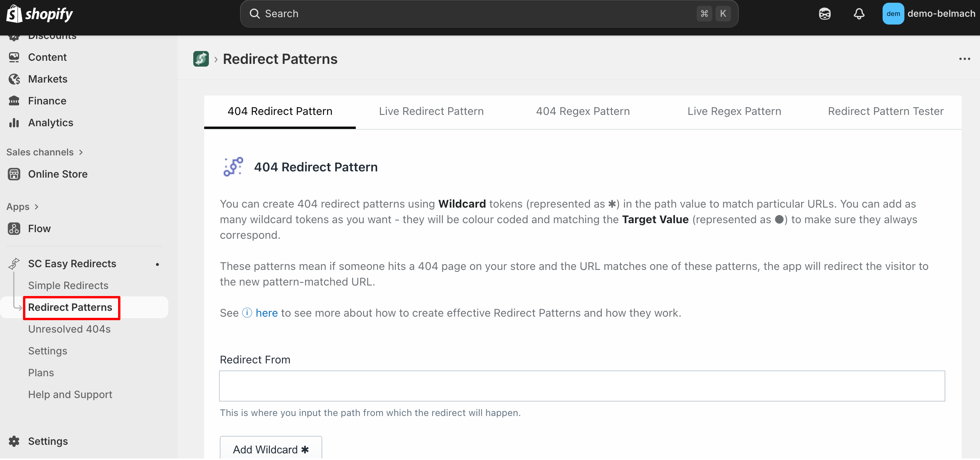
Task: Open the Redirect Pattern Tester tab
Action: click(885, 111)
